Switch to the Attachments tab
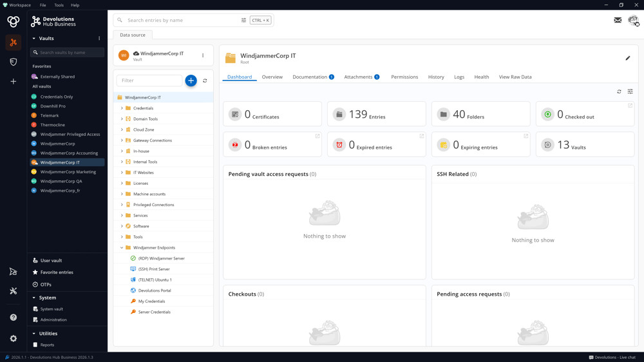Viewport: 644px width, 362px height. [x=361, y=77]
